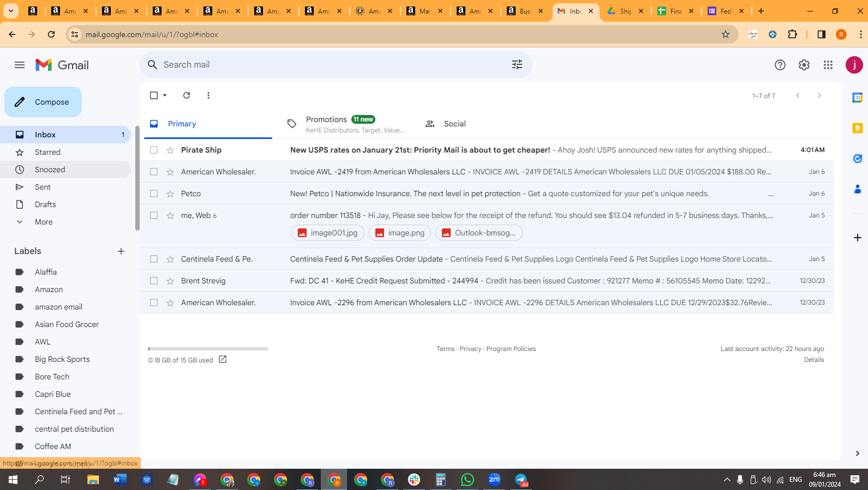Viewport: 868px width, 490px height.
Task: Click the storage usage progress bar
Action: (208, 349)
